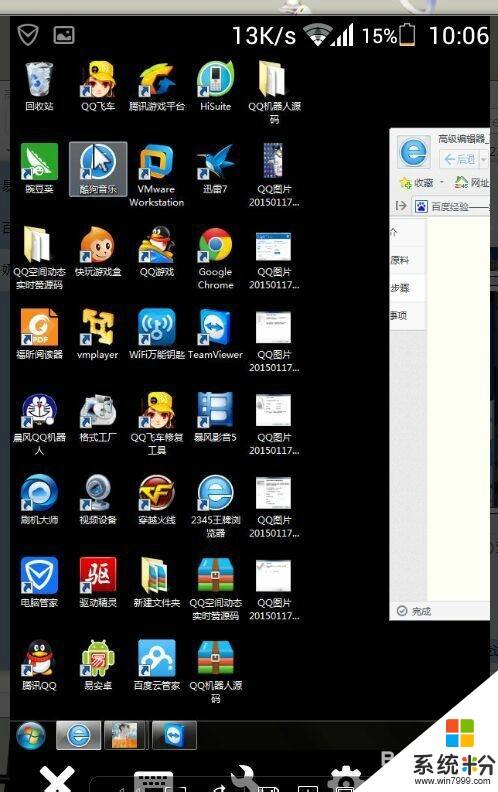Click 完成 status text in browser

pyautogui.click(x=421, y=611)
